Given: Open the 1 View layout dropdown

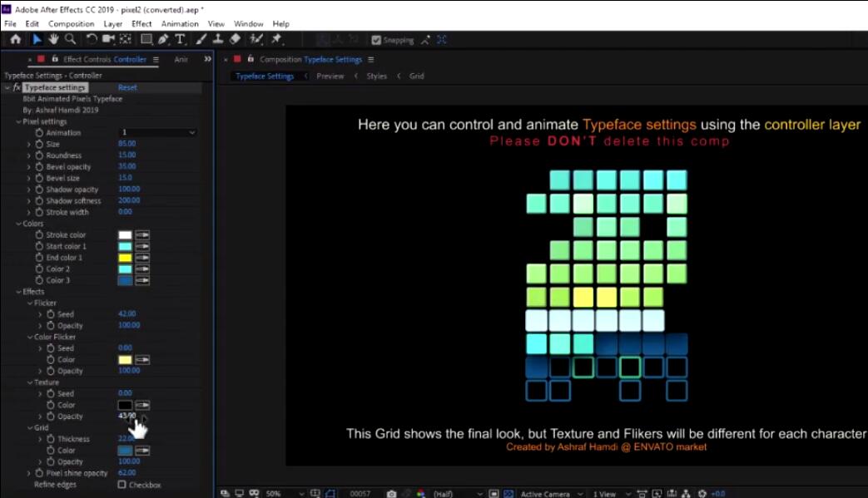Looking at the screenshot, I should pos(612,494).
